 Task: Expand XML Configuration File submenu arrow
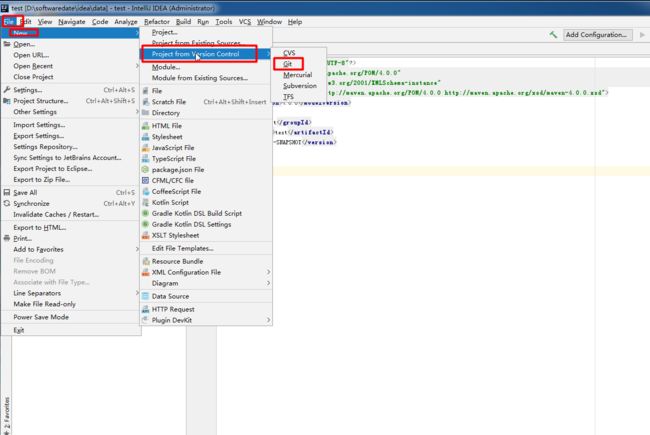(268, 272)
